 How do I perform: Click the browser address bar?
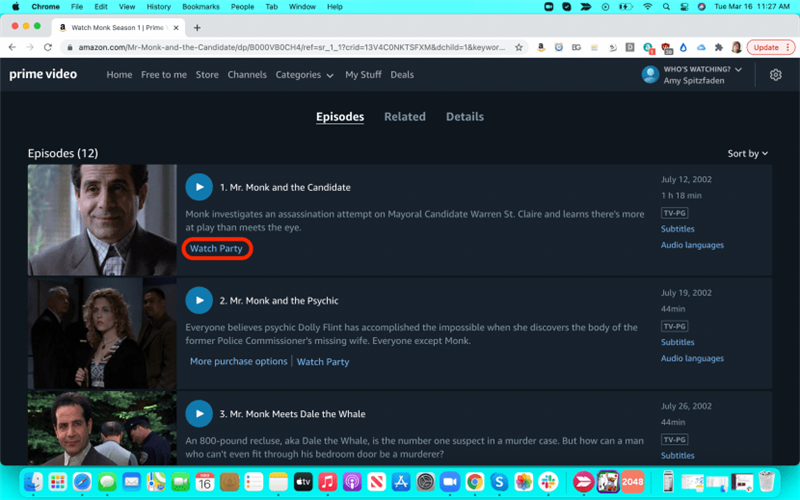click(290, 47)
